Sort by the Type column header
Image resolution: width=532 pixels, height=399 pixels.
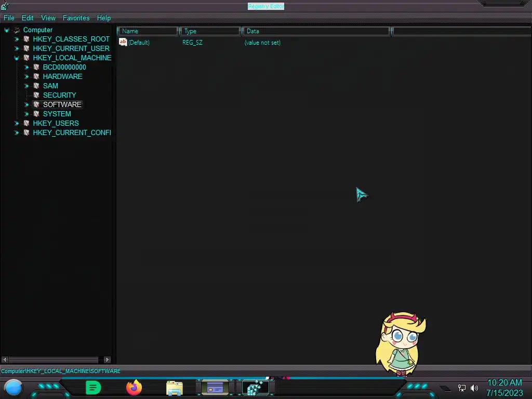tap(210, 31)
